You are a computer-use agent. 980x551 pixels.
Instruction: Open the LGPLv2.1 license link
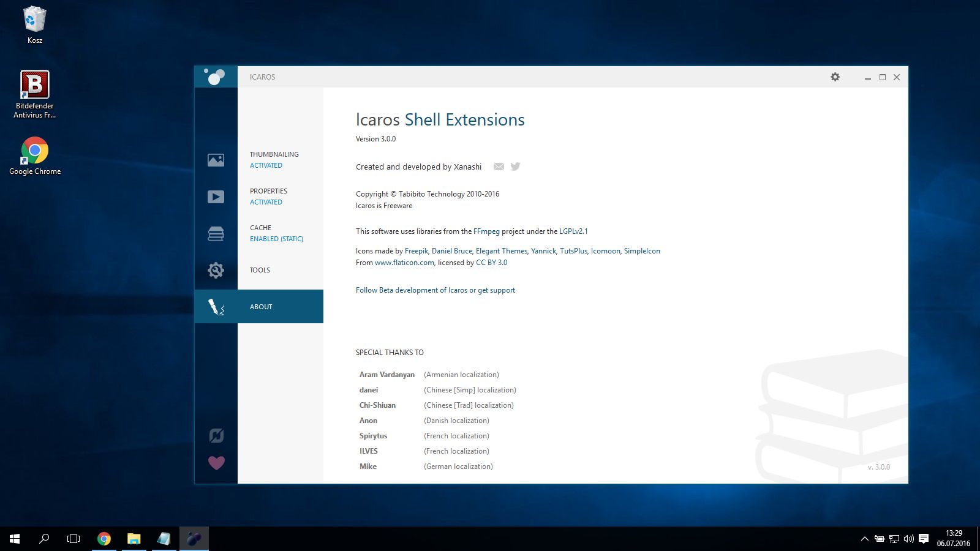pyautogui.click(x=573, y=231)
